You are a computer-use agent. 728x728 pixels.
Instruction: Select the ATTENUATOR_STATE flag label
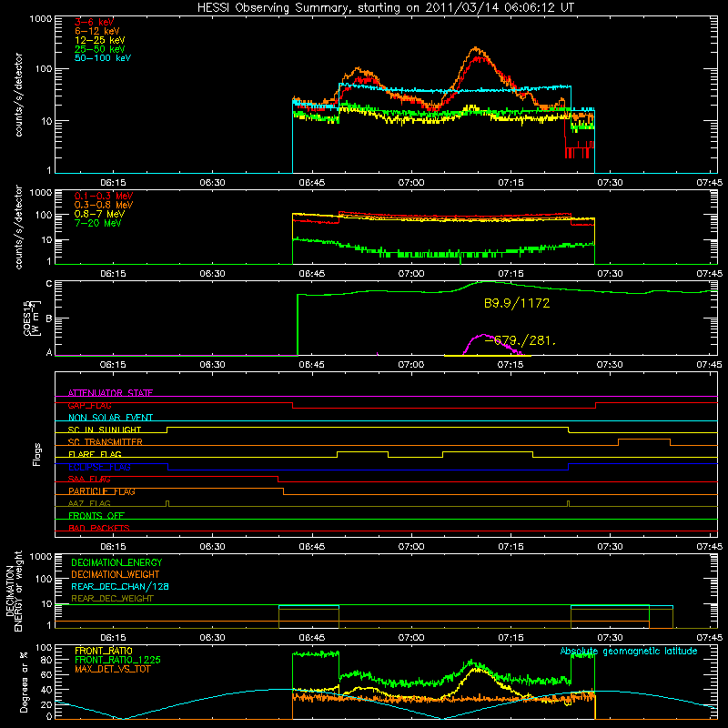pyautogui.click(x=110, y=393)
